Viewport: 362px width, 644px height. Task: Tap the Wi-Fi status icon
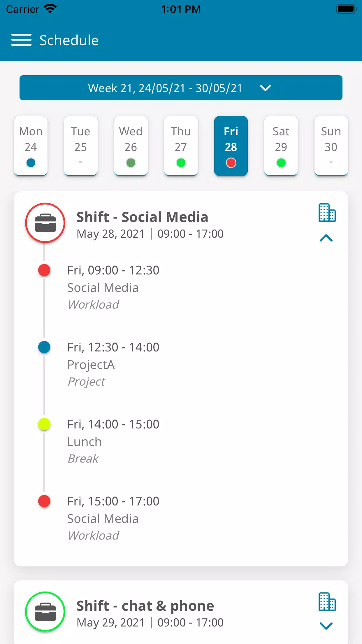pyautogui.click(x=50, y=9)
